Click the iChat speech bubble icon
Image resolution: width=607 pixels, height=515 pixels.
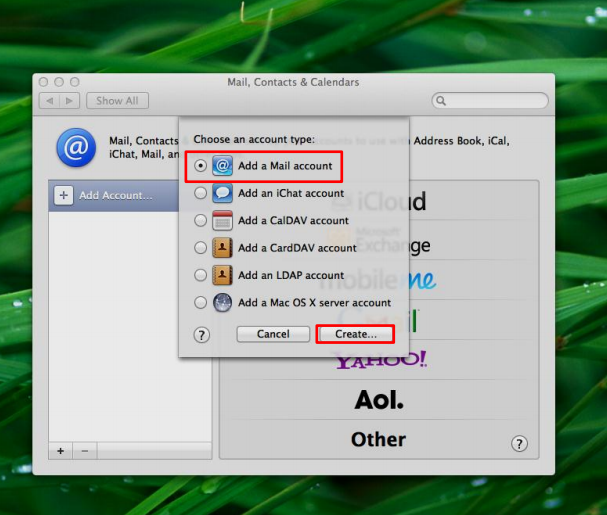[222, 193]
